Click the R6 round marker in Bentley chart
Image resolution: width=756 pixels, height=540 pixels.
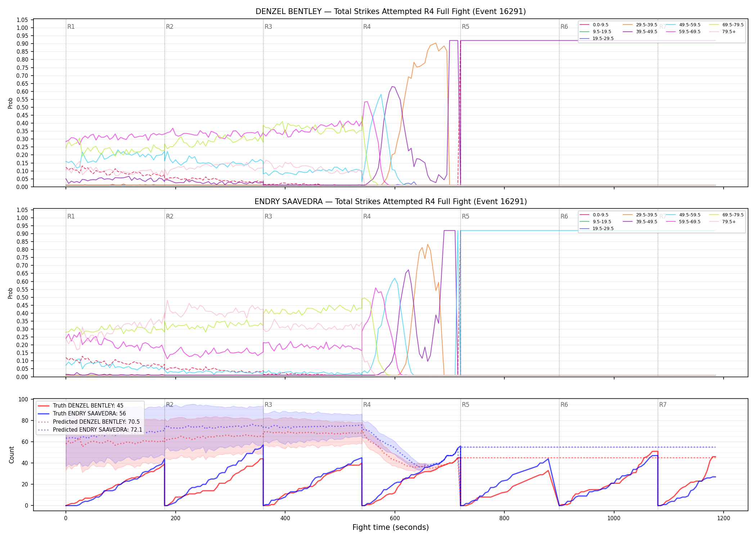[564, 27]
